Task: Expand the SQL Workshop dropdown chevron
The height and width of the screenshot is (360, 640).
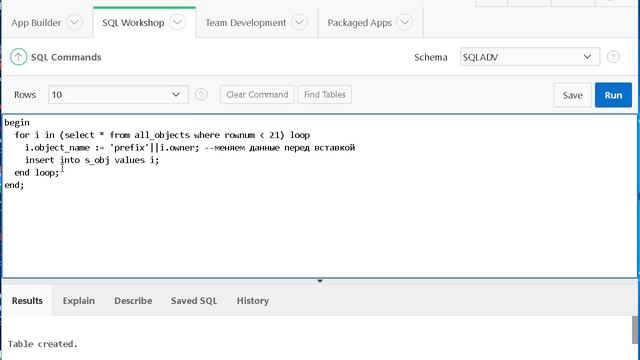Action: pos(177,22)
